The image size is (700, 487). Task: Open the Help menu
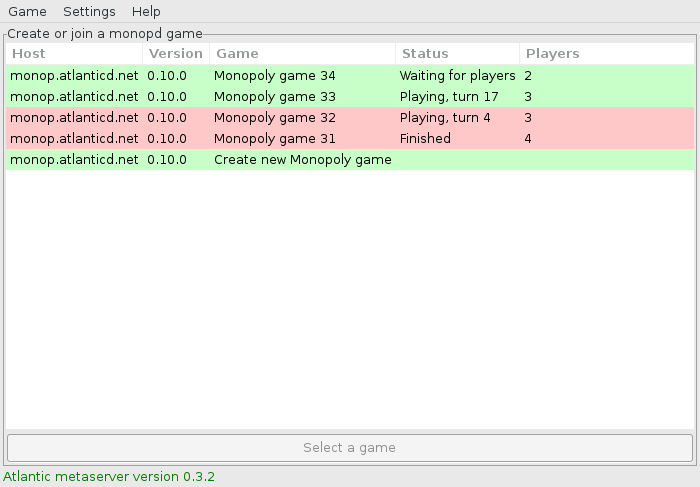click(146, 12)
